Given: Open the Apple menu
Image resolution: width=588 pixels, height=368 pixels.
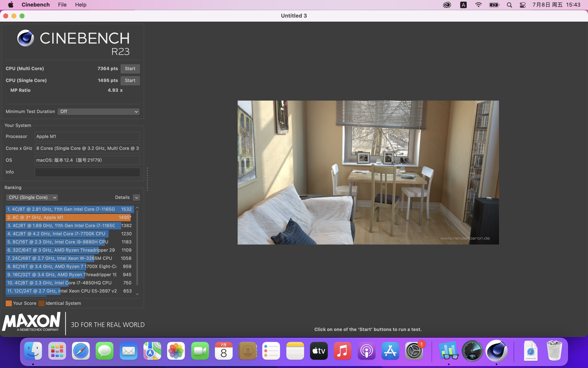Looking at the screenshot, I should tap(11, 5).
